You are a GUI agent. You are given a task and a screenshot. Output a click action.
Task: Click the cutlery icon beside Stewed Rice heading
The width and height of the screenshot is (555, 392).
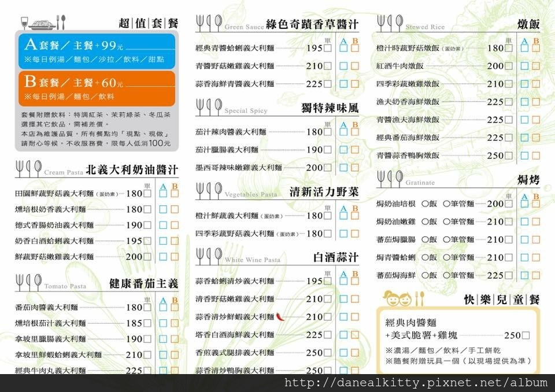pyautogui.click(x=390, y=23)
